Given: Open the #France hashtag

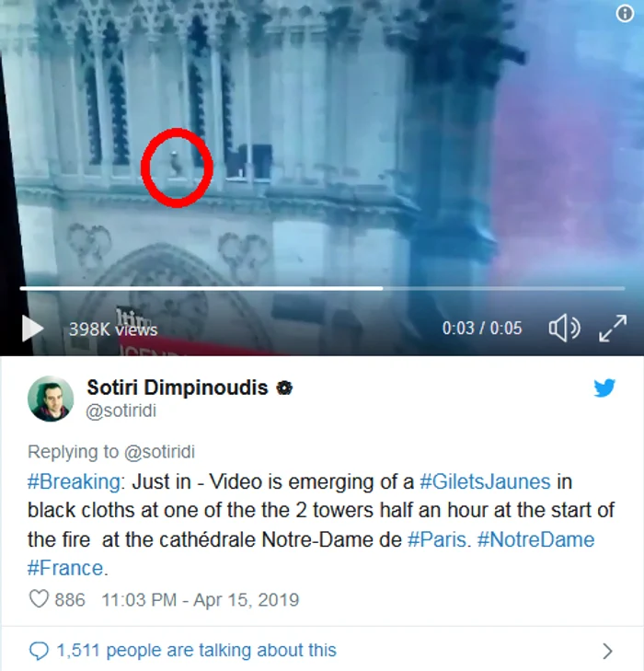Looking at the screenshot, I should 65,568.
